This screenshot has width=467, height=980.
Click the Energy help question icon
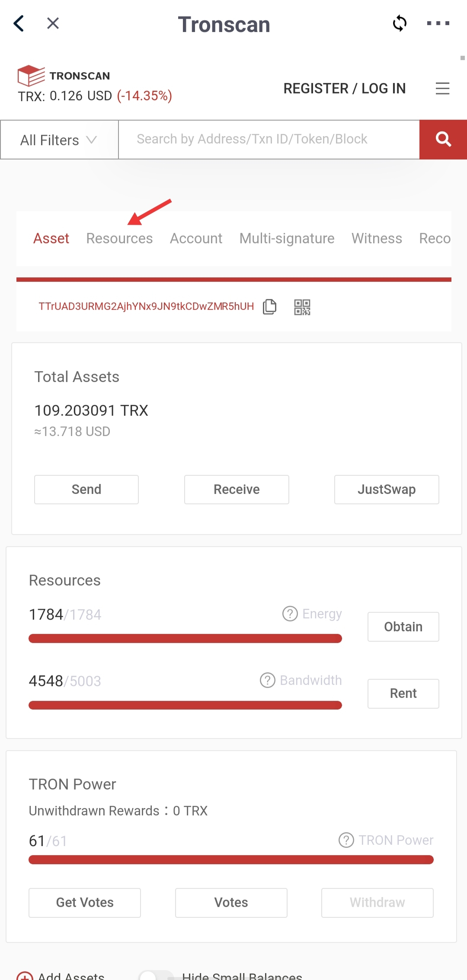290,614
